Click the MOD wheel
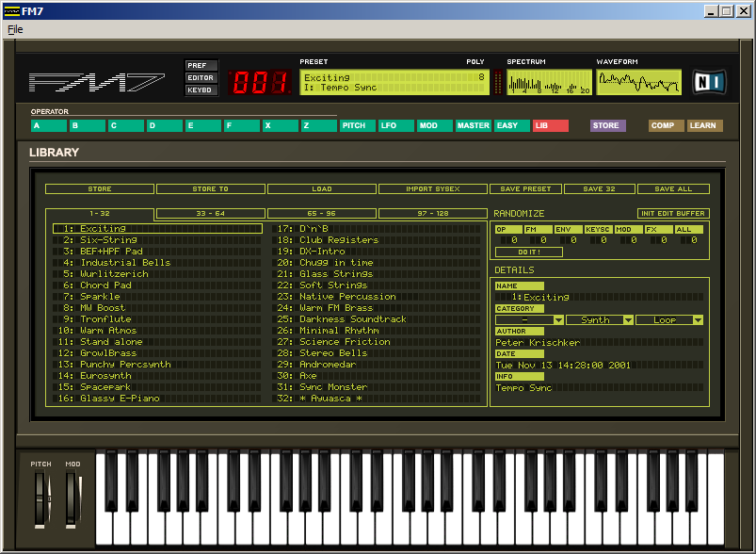The image size is (756, 554). [72, 499]
